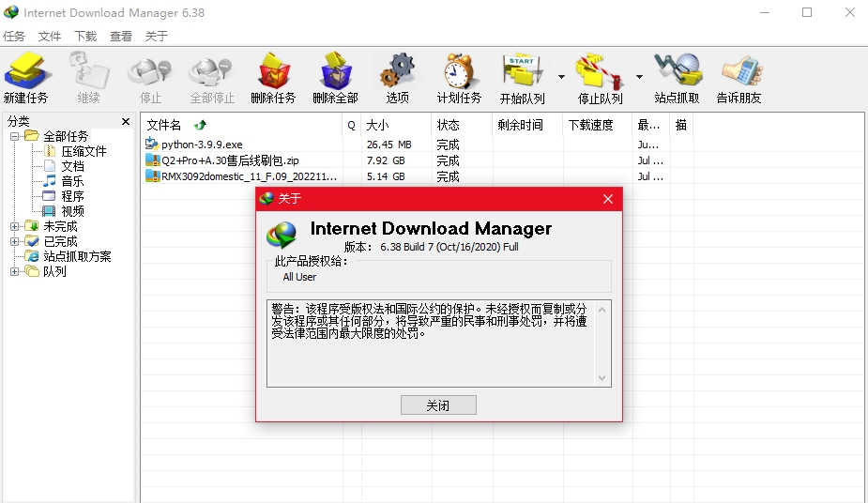Select the Documents (文档) category
The width and height of the screenshot is (868, 503).
point(72,166)
